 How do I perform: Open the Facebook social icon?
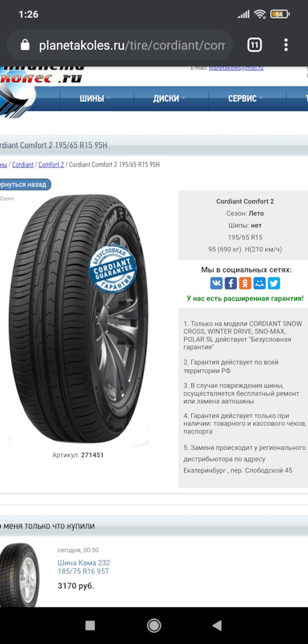point(231,283)
